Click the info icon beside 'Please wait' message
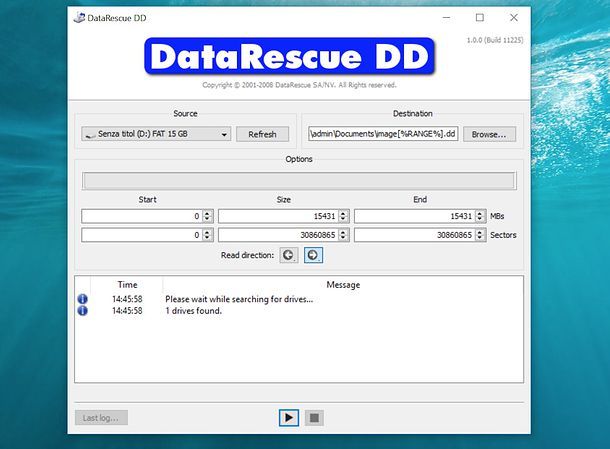 click(82, 299)
